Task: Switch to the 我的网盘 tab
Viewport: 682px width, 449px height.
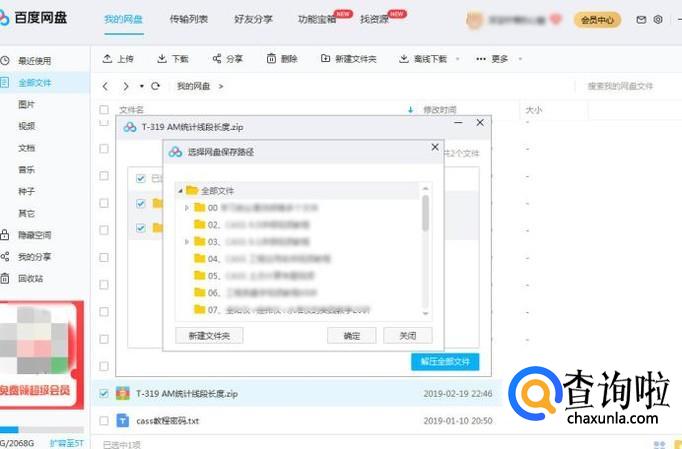Action: tap(124, 19)
